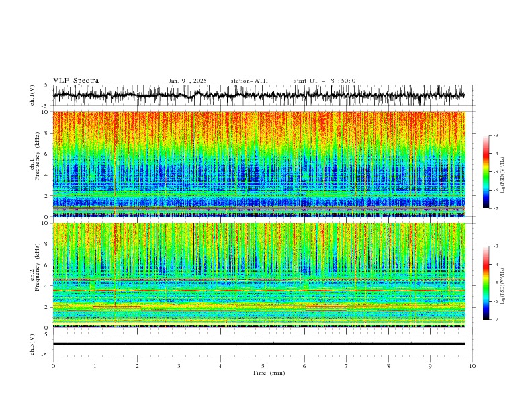532x411 pixels.
Task: Click time axis tick label "2"
Action: 137,366
